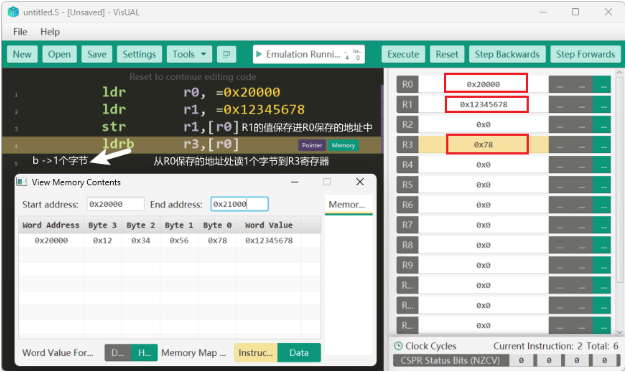625x372 pixels.
Task: Click the R3 register label
Action: click(x=407, y=145)
